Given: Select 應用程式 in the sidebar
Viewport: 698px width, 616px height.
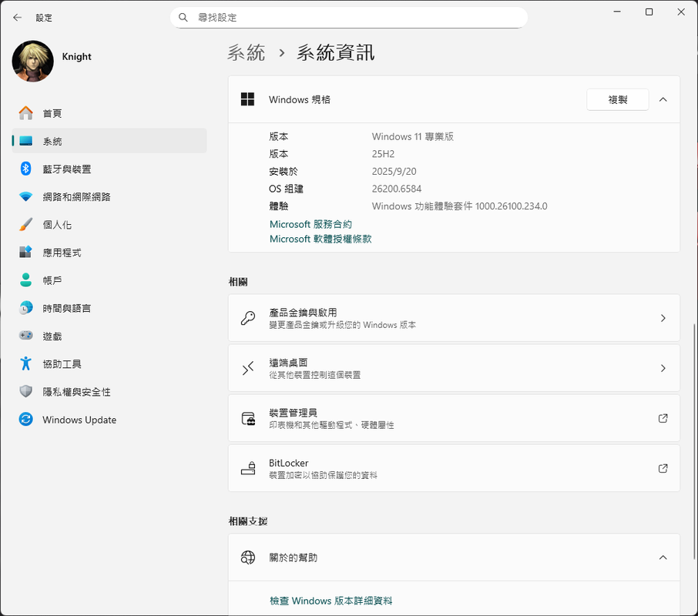Looking at the screenshot, I should tap(109, 253).
